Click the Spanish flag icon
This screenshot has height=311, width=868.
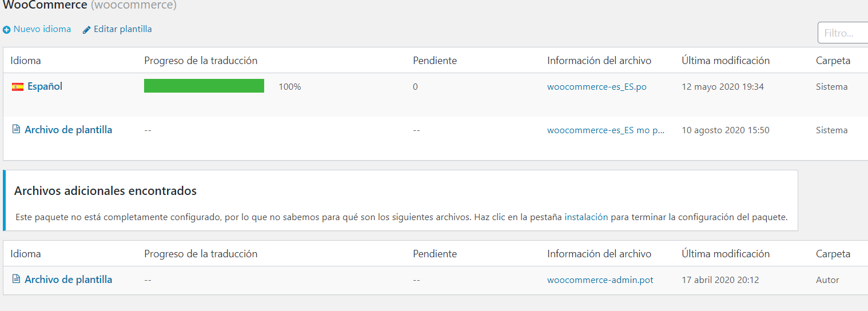18,87
